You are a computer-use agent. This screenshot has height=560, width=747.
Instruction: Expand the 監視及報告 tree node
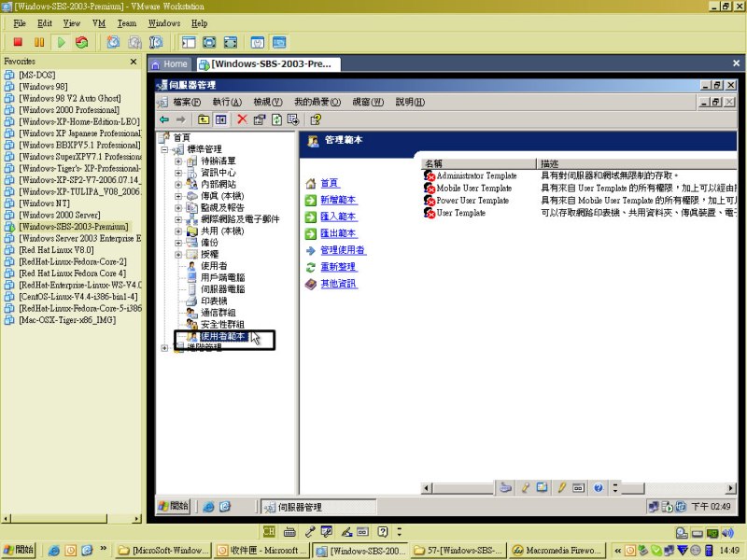coord(178,207)
